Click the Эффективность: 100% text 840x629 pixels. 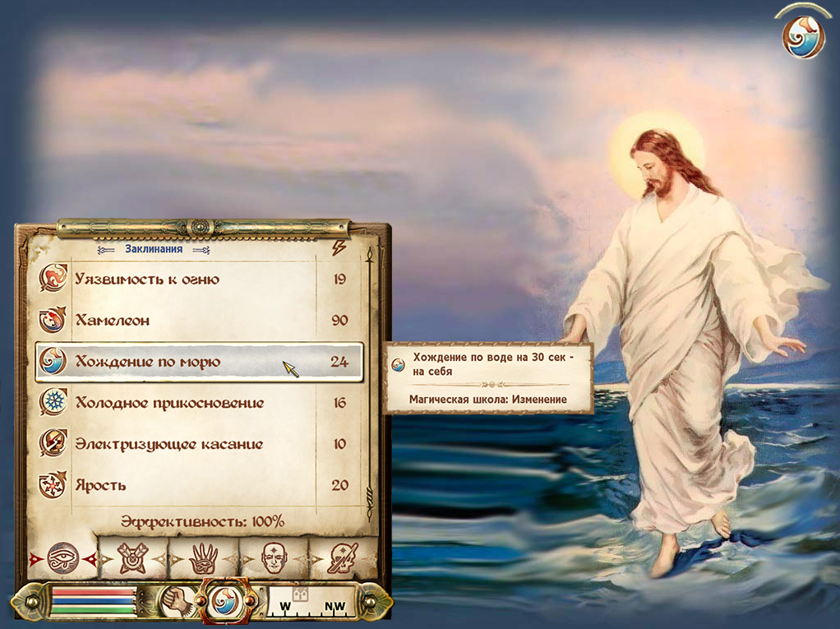pyautogui.click(x=202, y=521)
